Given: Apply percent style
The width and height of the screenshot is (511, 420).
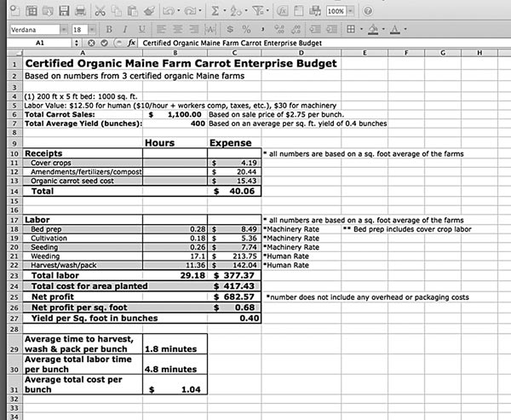Looking at the screenshot, I should coord(246,29).
